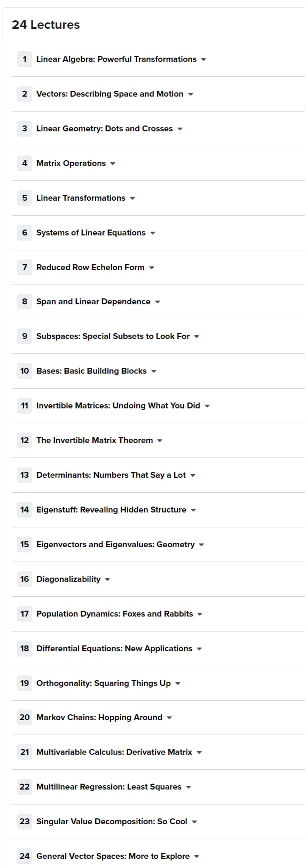The height and width of the screenshot is (868, 305).
Task: Click lecture number badge 17
Action: [25, 614]
